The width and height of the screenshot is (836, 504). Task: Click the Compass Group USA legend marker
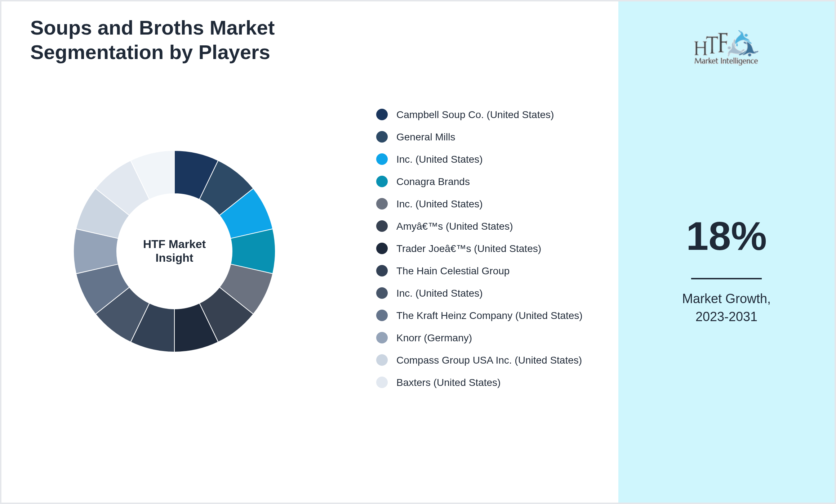(x=382, y=360)
